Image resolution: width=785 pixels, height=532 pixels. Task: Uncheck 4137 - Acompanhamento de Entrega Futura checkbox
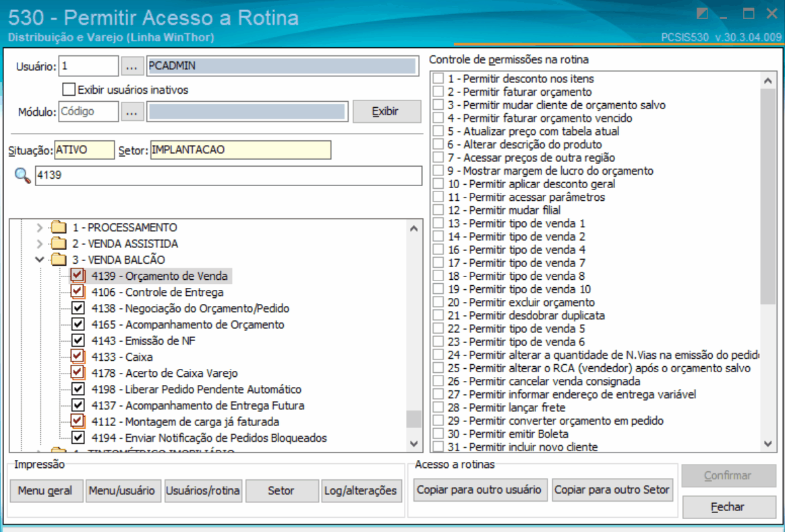[x=78, y=405]
